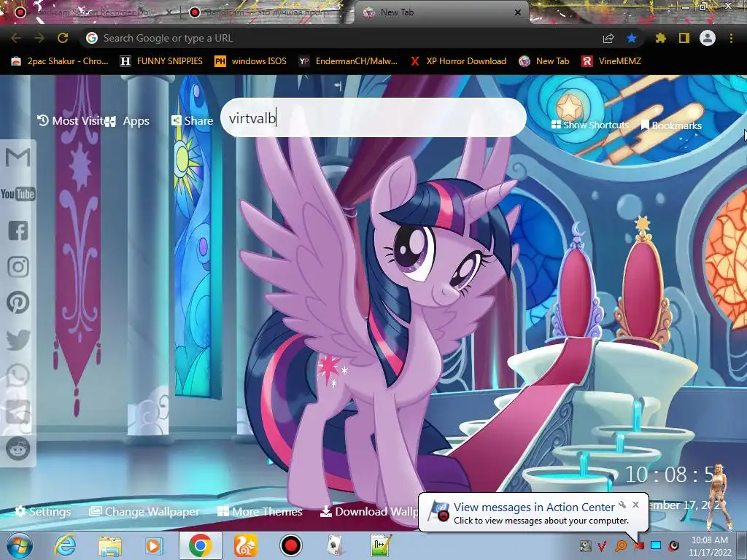Screen dimensions: 747x560
Task: Open windows ISOS bookmark
Action: [251, 61]
